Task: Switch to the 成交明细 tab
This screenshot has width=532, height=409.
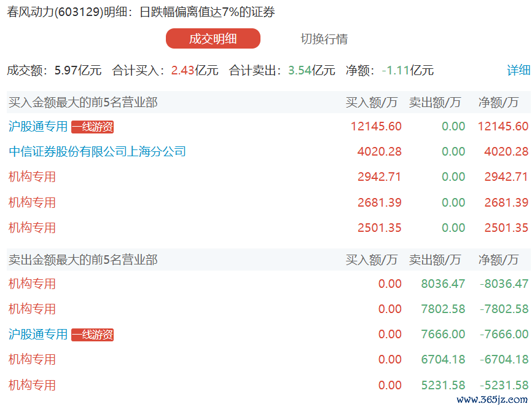Action: point(213,39)
